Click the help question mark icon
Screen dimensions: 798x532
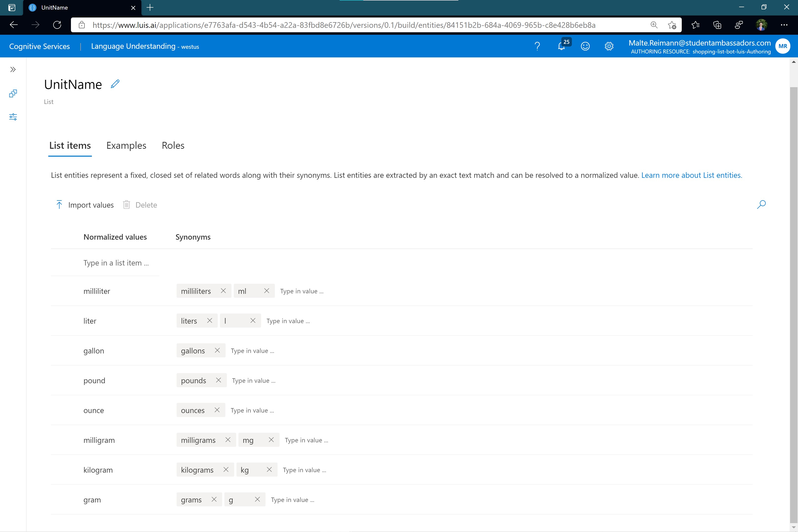click(537, 46)
